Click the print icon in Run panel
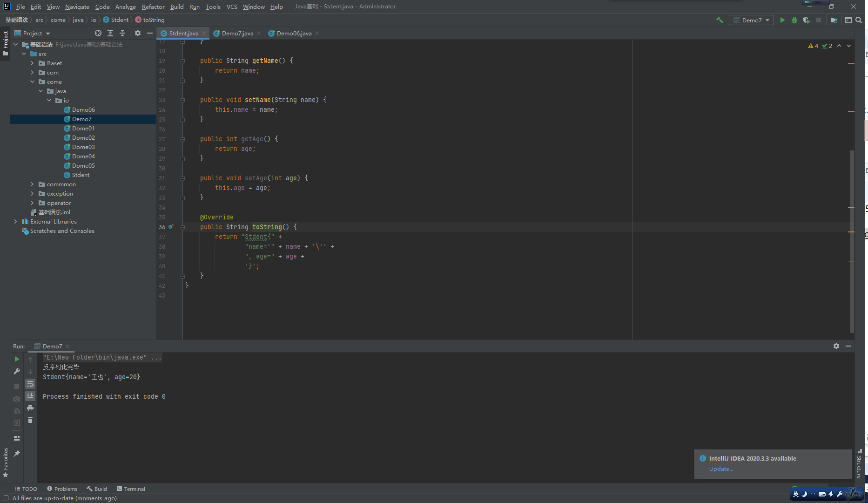Screen dimensions: 868x503 (x=30, y=408)
